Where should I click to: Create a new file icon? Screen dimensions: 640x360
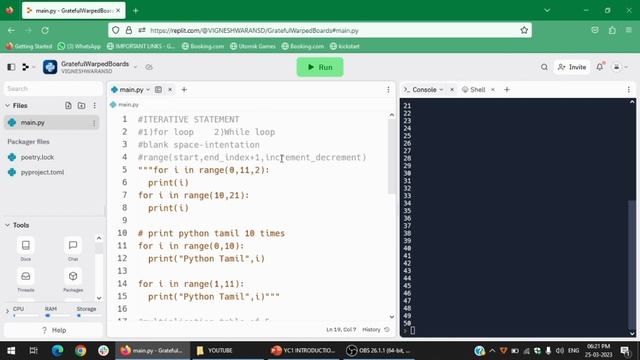tap(68, 106)
